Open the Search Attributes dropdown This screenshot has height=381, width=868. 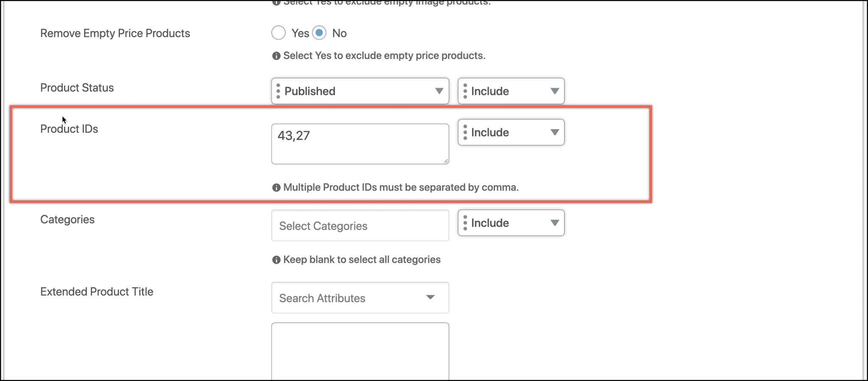click(x=360, y=297)
